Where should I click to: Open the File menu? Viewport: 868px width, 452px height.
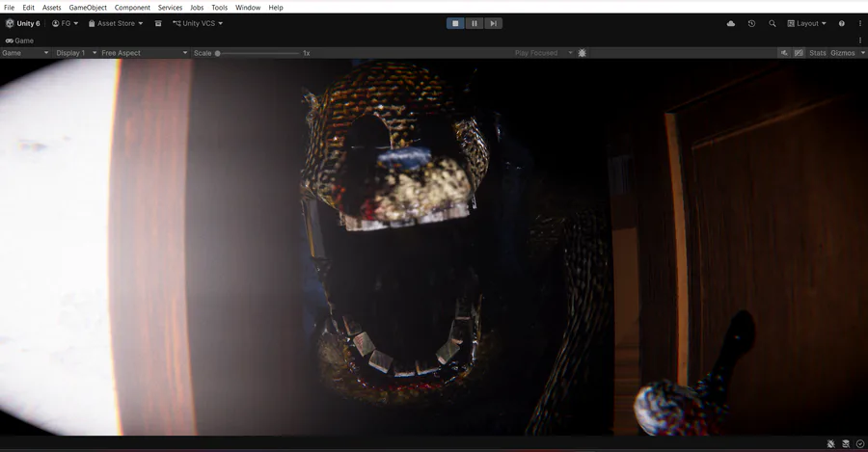click(x=9, y=7)
